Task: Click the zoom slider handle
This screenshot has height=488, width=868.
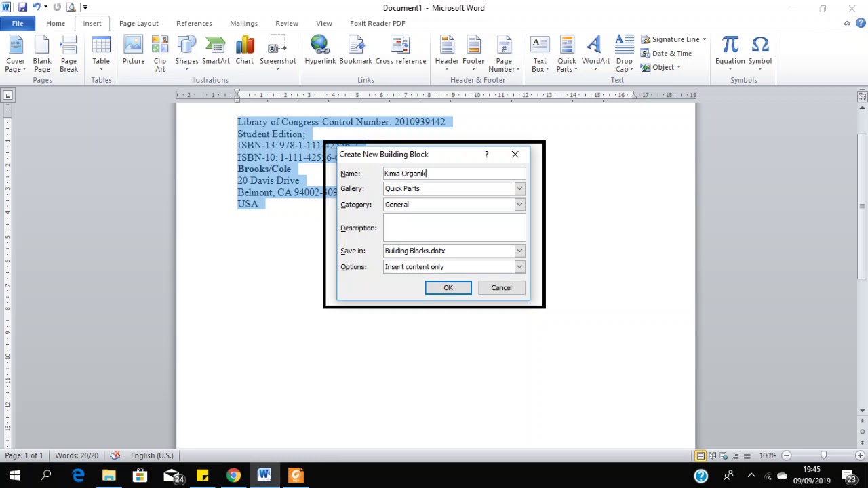Action: pos(823,455)
